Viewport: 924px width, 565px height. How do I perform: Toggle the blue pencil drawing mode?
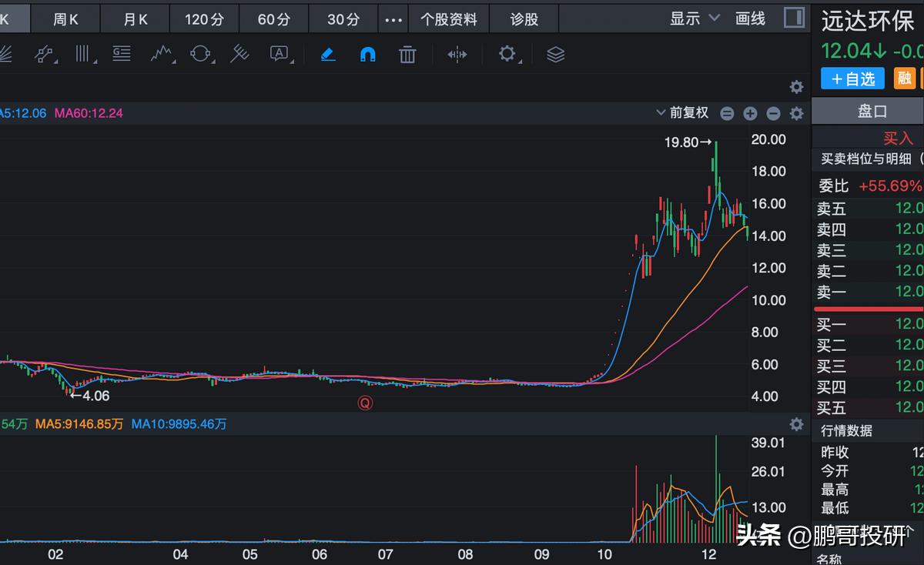[327, 54]
